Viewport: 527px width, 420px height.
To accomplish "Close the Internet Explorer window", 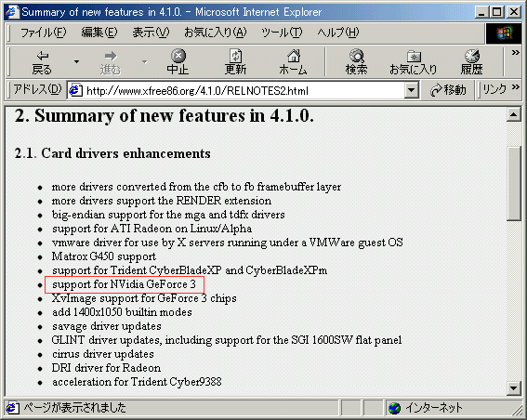I will pos(514,12).
